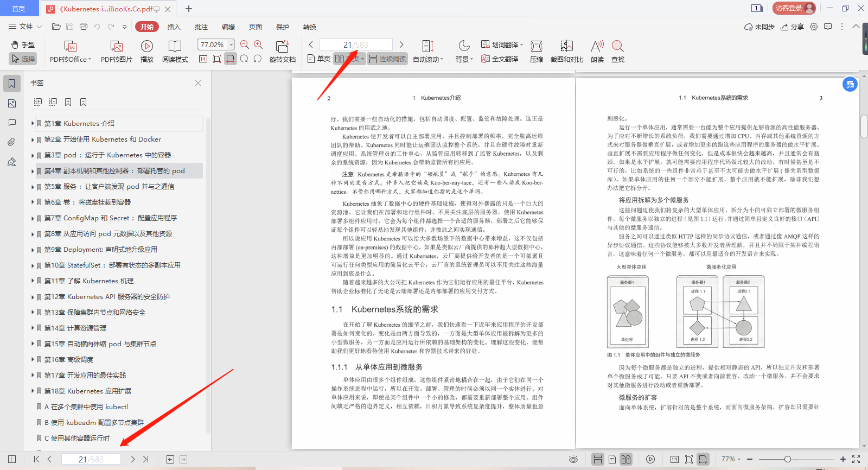Open bookmark B 使用 kubeadm 配置多节点集群
The width and height of the screenshot is (868, 470).
click(94, 423)
